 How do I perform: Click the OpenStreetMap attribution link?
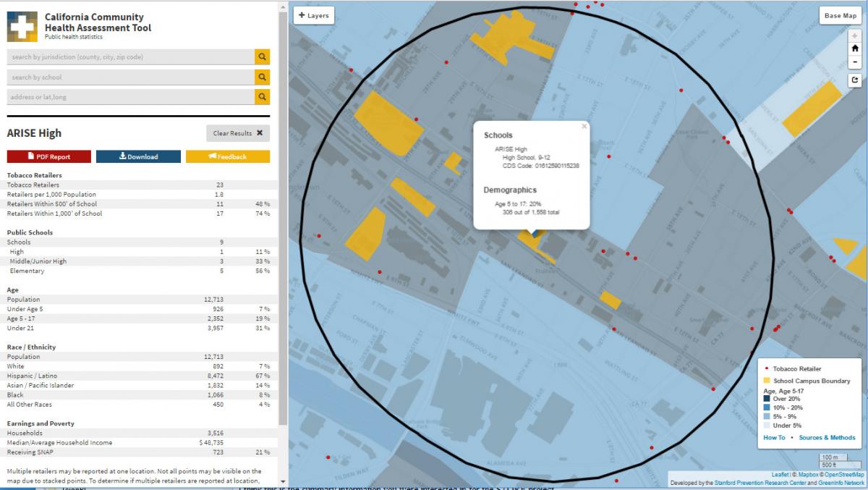(x=845, y=475)
